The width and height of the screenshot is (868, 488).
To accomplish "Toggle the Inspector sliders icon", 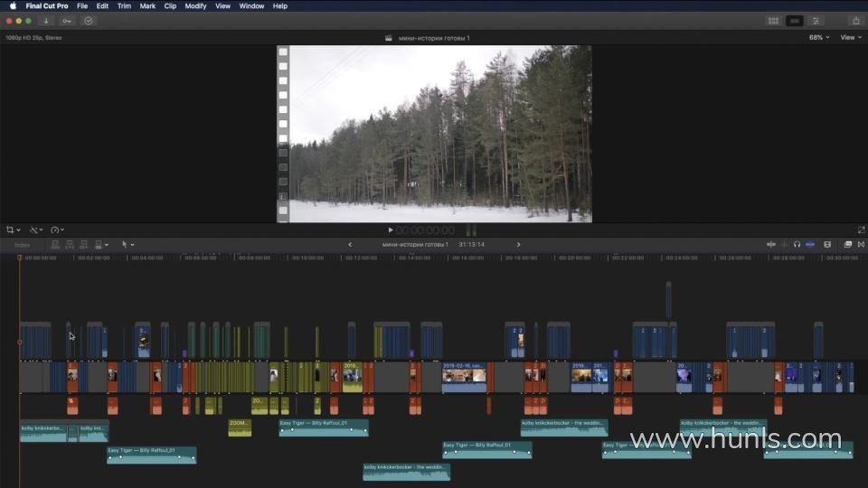I will (x=816, y=21).
